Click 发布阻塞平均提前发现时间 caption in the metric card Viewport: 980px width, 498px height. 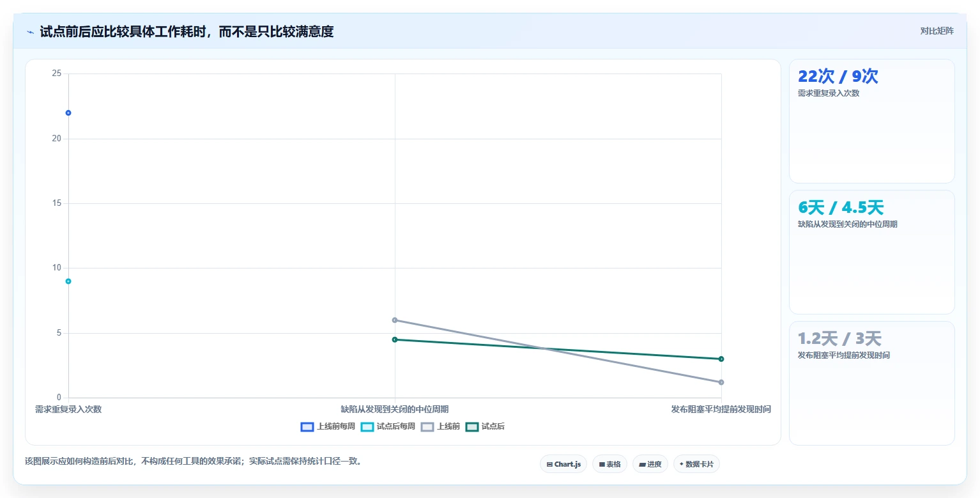[x=844, y=355]
